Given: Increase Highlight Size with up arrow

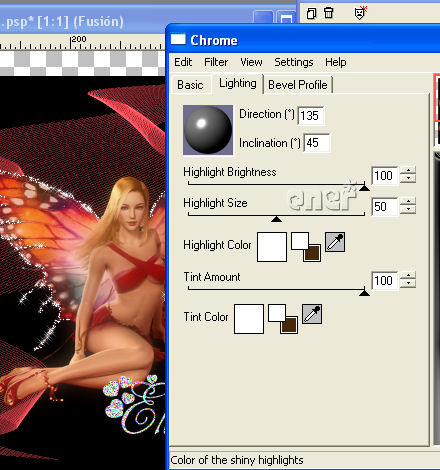Looking at the screenshot, I should tap(408, 201).
